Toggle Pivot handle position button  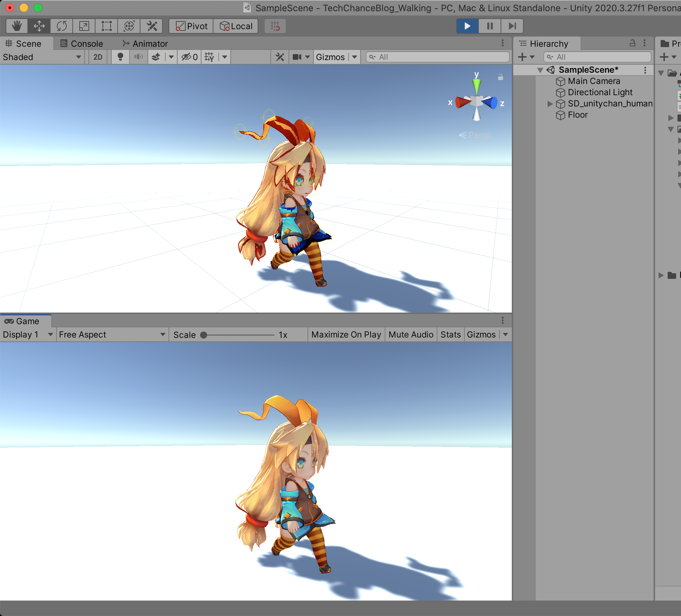click(191, 26)
